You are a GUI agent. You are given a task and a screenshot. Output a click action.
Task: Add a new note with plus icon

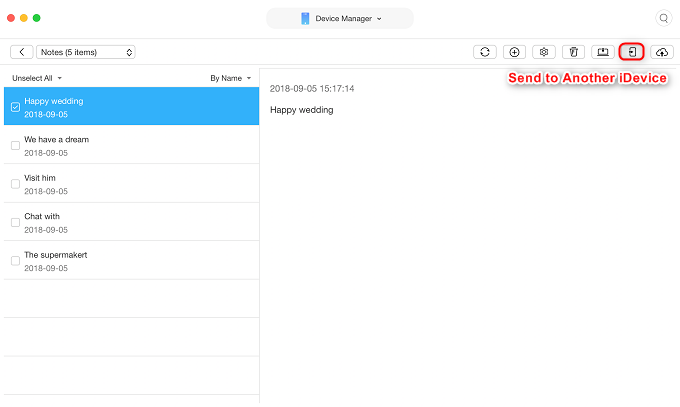(514, 52)
